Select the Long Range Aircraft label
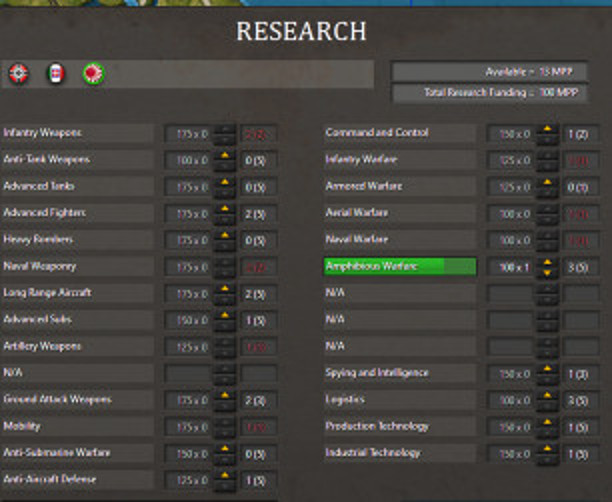The height and width of the screenshot is (502, 612). (x=47, y=293)
